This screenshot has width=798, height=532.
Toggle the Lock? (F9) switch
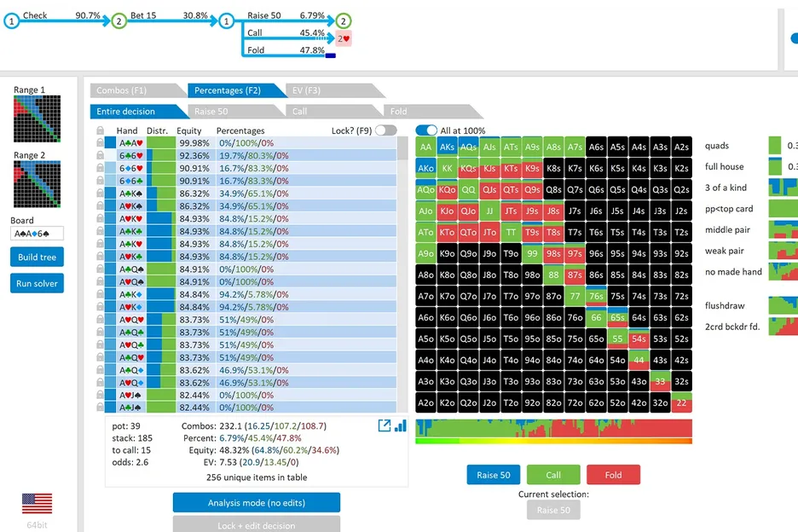(385, 130)
